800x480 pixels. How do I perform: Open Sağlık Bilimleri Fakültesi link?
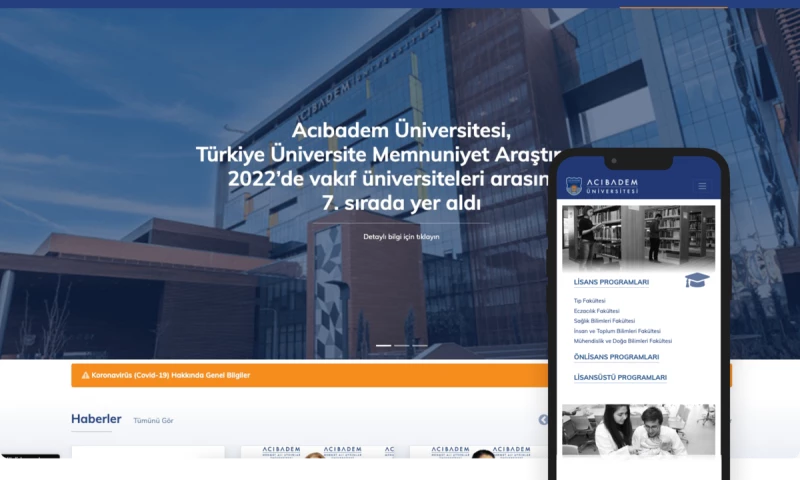point(604,321)
